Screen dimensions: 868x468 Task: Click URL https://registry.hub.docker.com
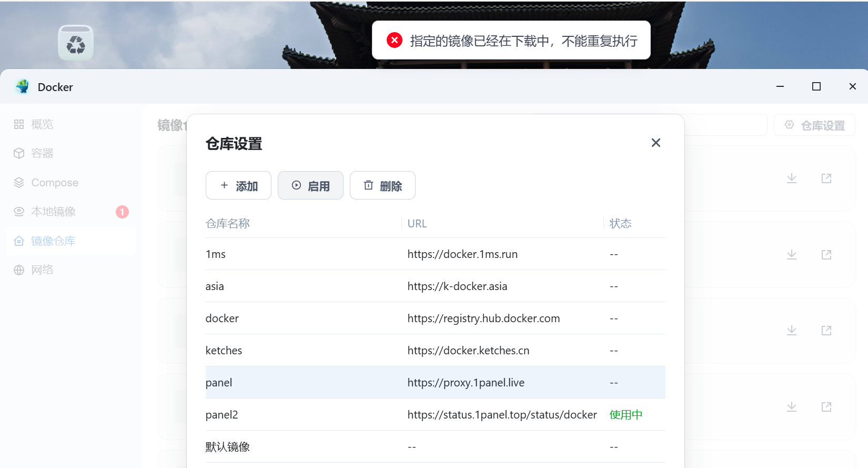483,318
